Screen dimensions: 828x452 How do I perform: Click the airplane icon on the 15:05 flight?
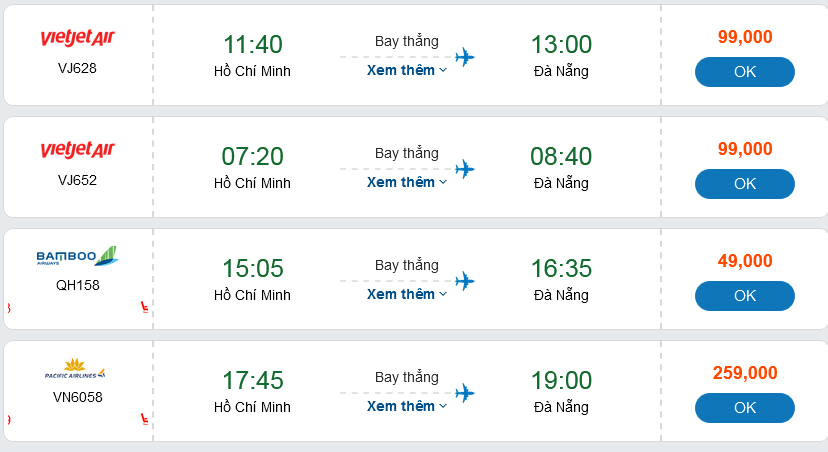point(464,281)
